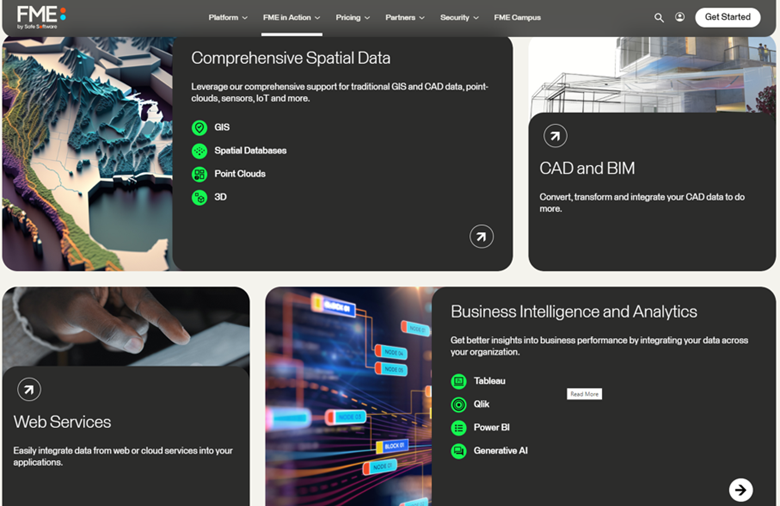Viewport: 780px width, 506px height.
Task: Click the Generative AI green chat icon
Action: tap(459, 451)
